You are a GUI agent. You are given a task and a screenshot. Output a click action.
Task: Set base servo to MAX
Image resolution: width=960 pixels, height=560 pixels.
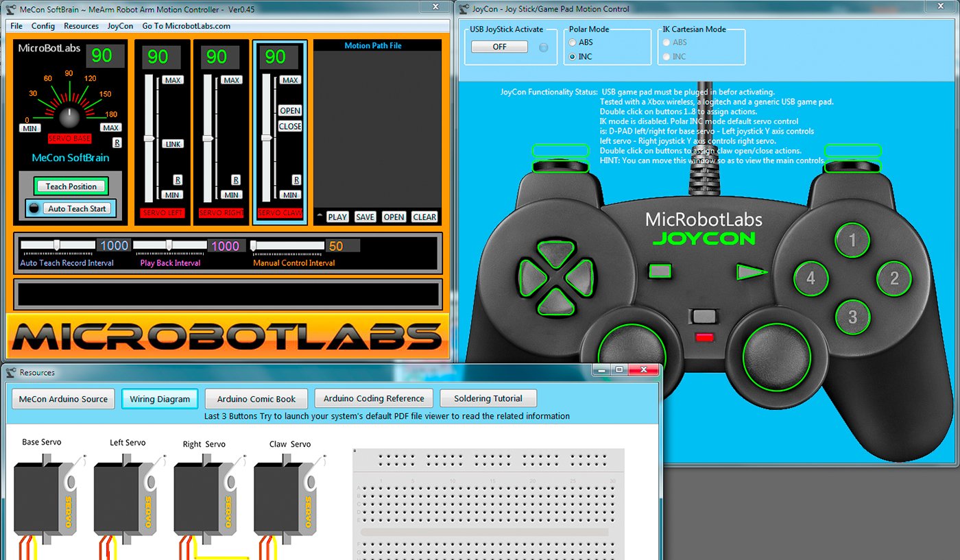point(111,127)
